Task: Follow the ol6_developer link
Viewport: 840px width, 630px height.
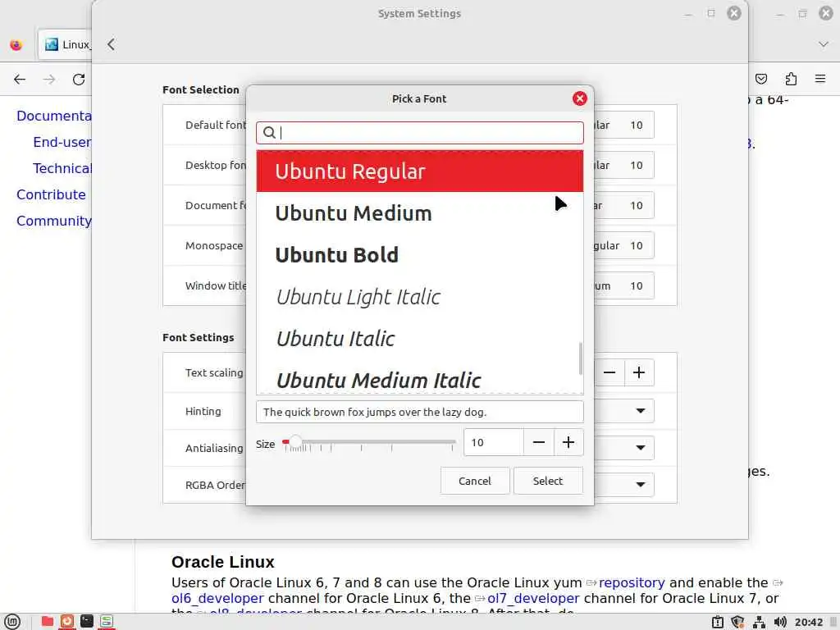Action: click(217, 598)
